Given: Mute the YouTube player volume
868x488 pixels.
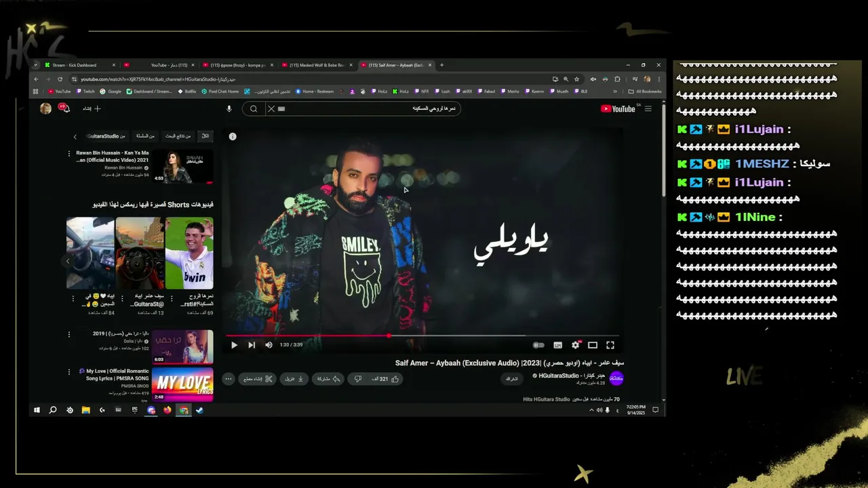Looking at the screenshot, I should click(269, 345).
